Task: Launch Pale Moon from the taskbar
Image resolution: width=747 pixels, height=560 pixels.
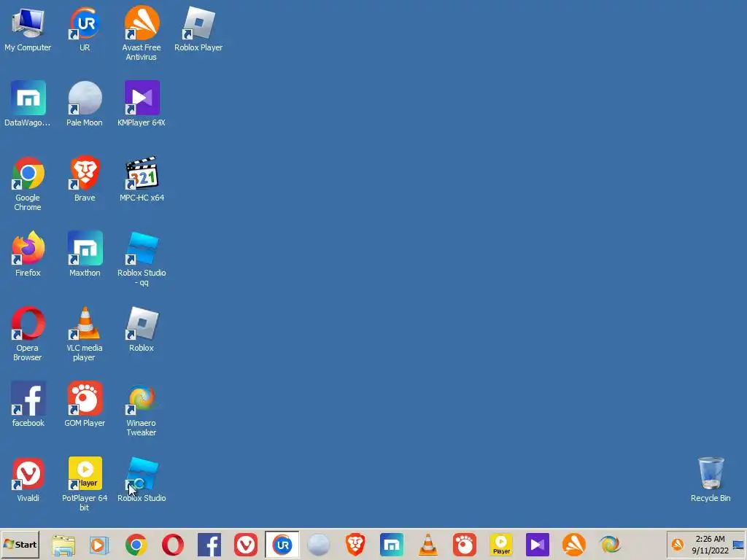Action: (x=319, y=544)
